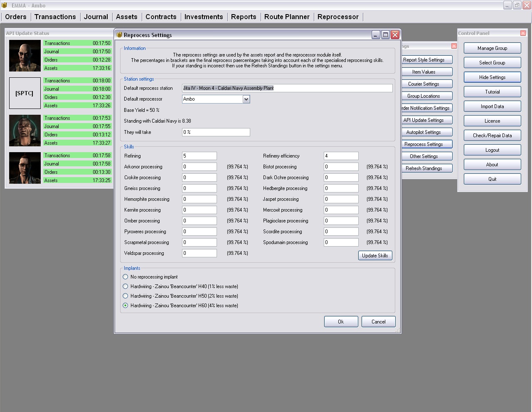Click Select Group in Control Panel
Image resolution: width=532 pixels, height=412 pixels.
[x=492, y=63]
